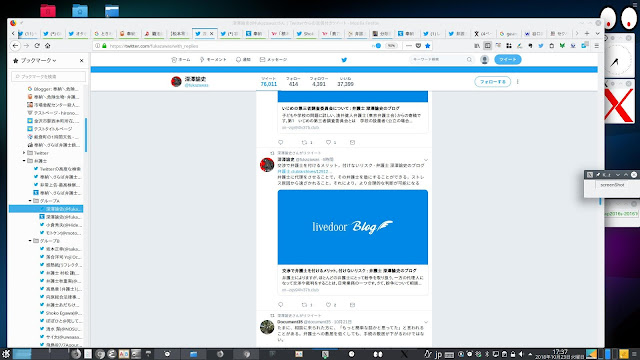Click the livedoor Blog card image

coord(353,227)
